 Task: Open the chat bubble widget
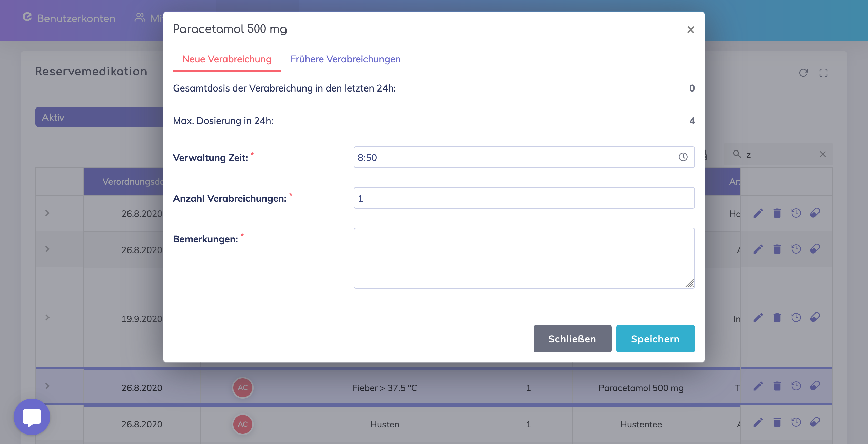[32, 417]
